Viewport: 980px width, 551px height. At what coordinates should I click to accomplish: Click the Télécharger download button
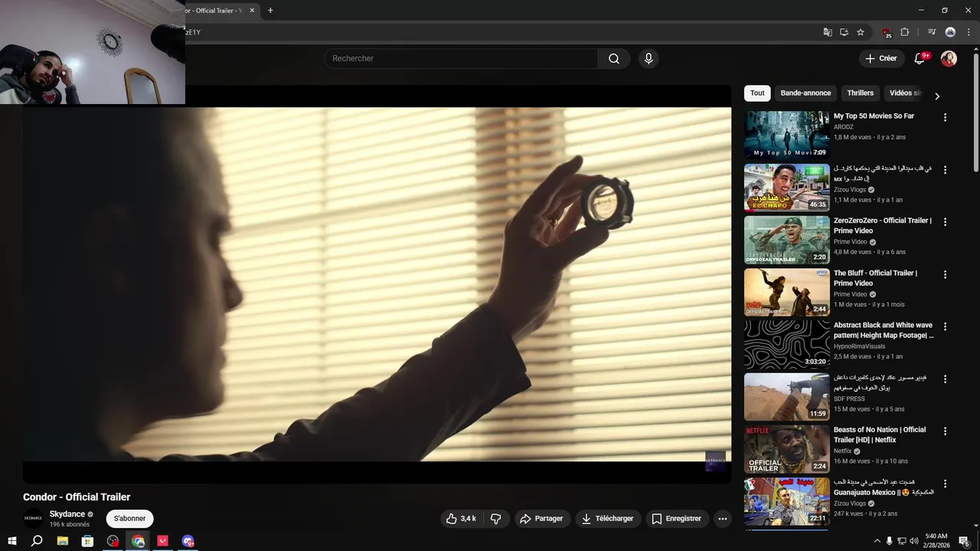click(x=608, y=519)
